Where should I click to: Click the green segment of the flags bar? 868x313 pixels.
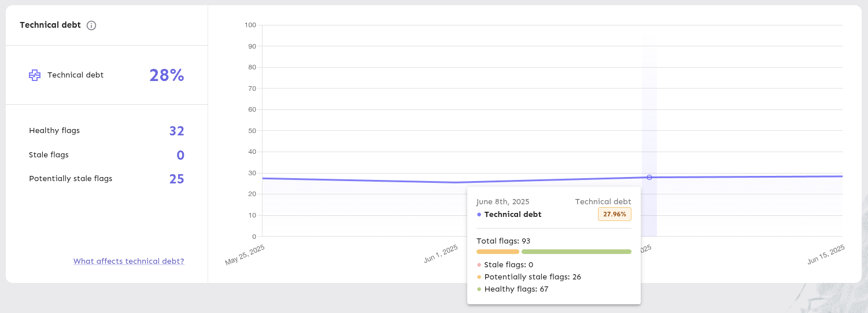pyautogui.click(x=576, y=252)
